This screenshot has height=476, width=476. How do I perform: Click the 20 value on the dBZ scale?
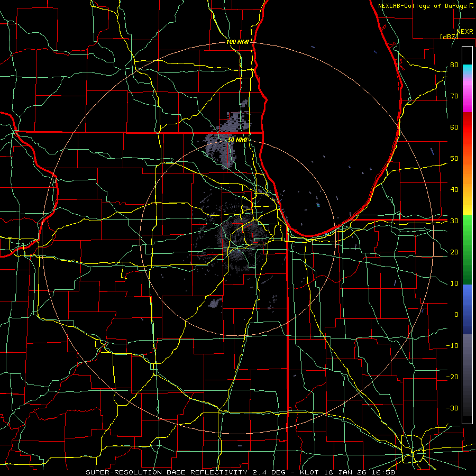pos(454,252)
